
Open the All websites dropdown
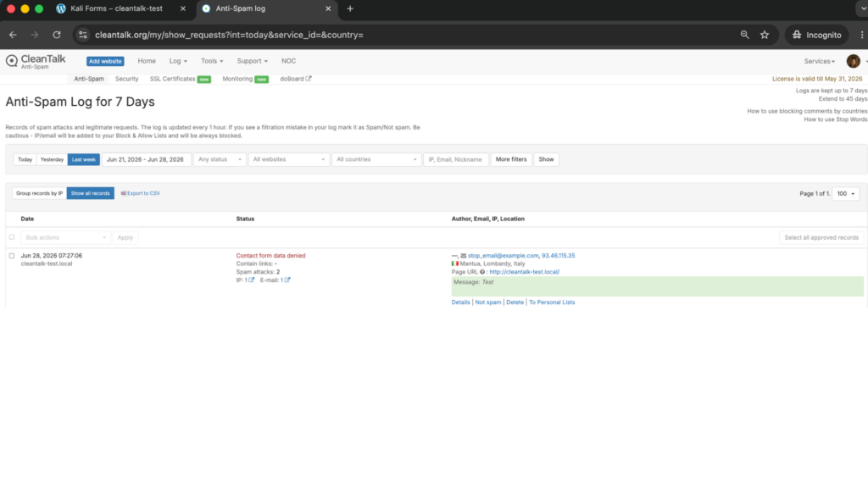[288, 159]
